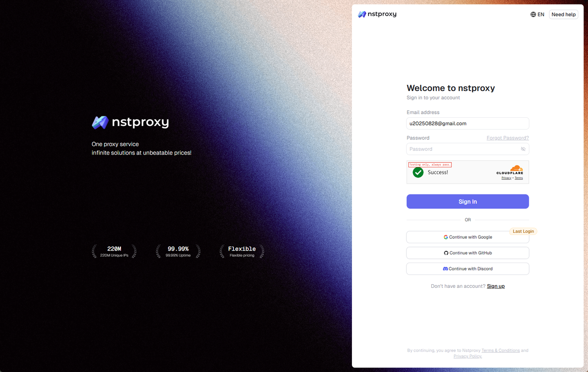Click Cloudflare's Privacy link in the widget
Screen dimensions: 588x372
(506, 178)
